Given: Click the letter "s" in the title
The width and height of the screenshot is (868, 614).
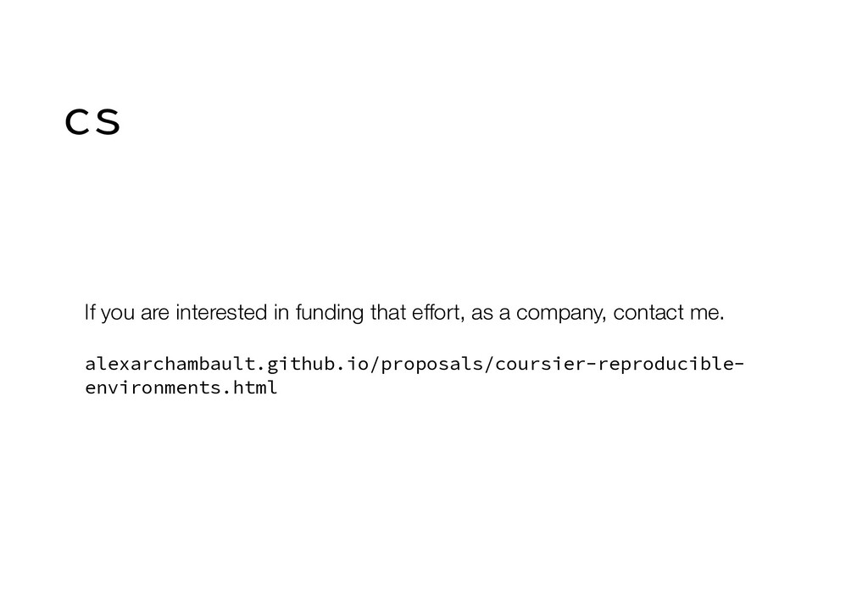Looking at the screenshot, I should click(108, 122).
